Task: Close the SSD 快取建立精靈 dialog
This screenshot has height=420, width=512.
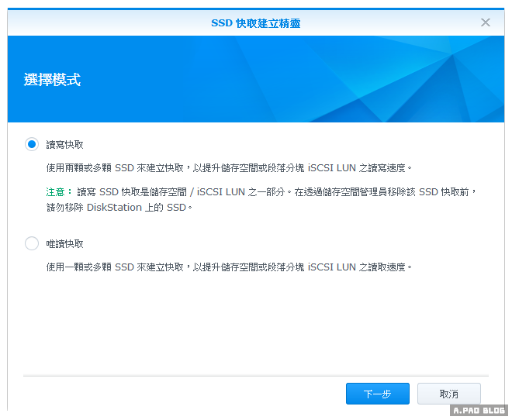Action: (x=486, y=22)
